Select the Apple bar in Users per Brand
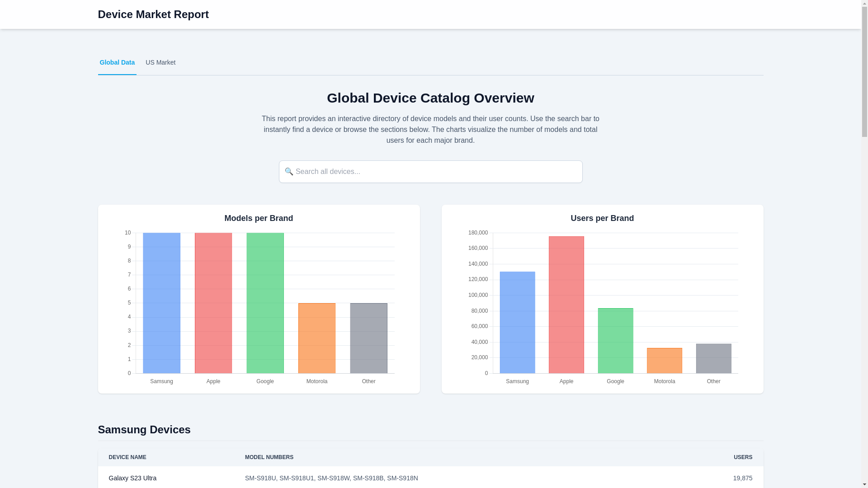This screenshot has height=488, width=868. tap(566, 305)
